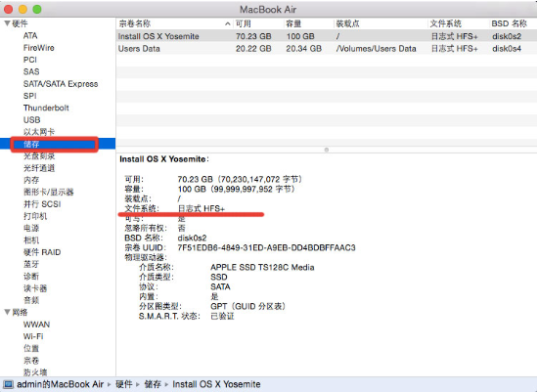Open the USB sidebar entry
538x392 pixels.
pos(31,119)
